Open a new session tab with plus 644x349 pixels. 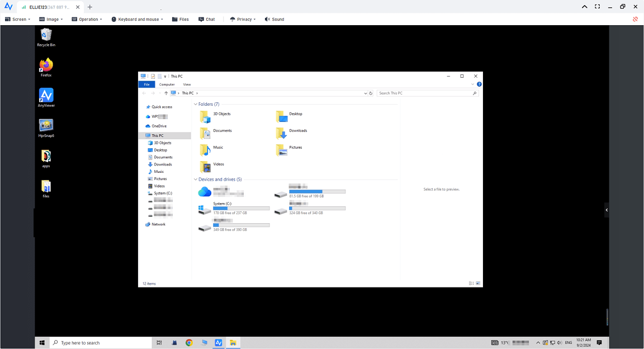pos(90,7)
